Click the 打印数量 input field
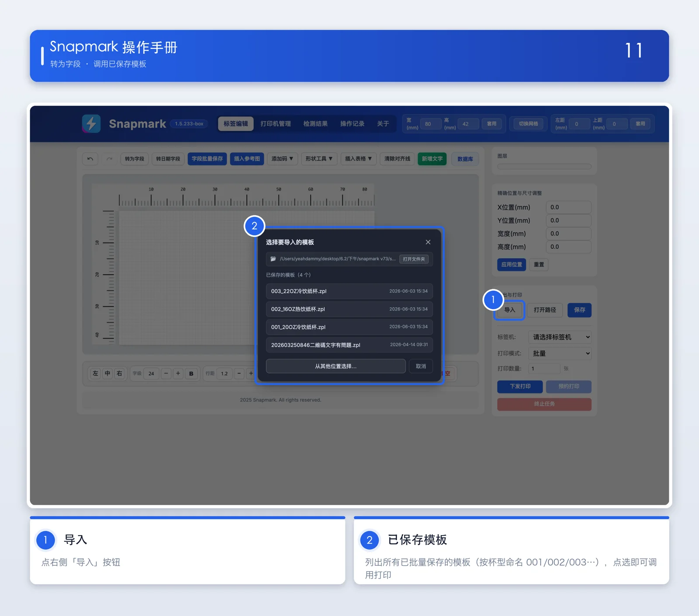699x616 pixels. coord(544,369)
